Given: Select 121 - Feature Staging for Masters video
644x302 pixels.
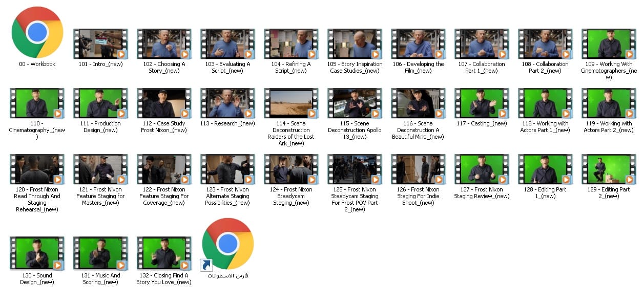Looking at the screenshot, I should 100,169.
